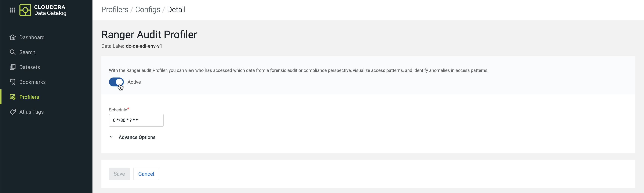Viewport: 644px width, 193px height.
Task: Open the app launcher grid icon
Action: (12, 10)
